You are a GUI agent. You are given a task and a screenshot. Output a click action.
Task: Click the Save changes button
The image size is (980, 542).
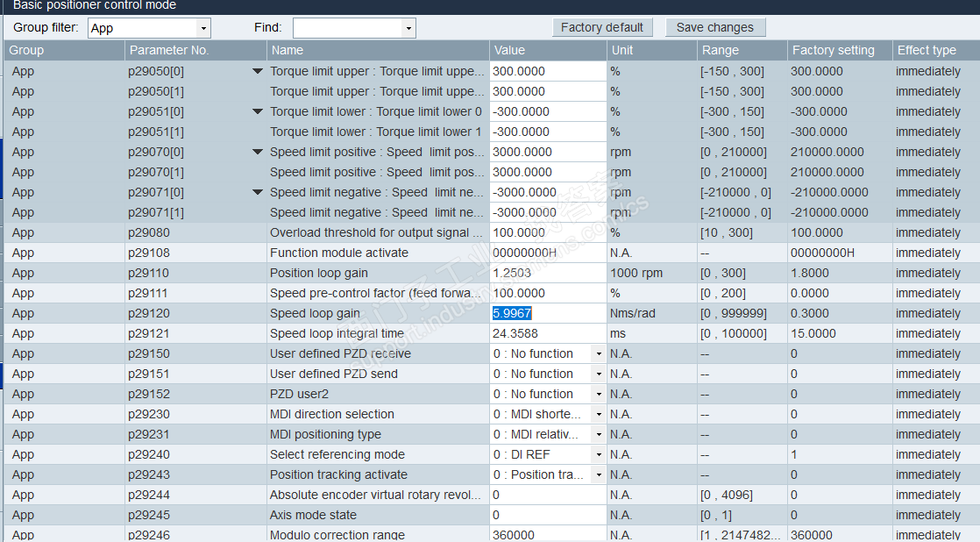pyautogui.click(x=715, y=27)
